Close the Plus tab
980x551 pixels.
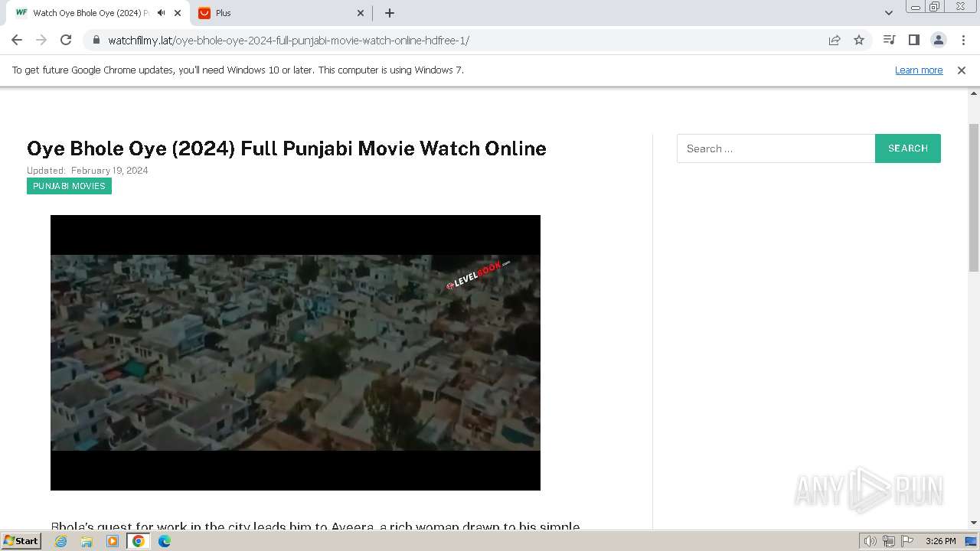361,13
